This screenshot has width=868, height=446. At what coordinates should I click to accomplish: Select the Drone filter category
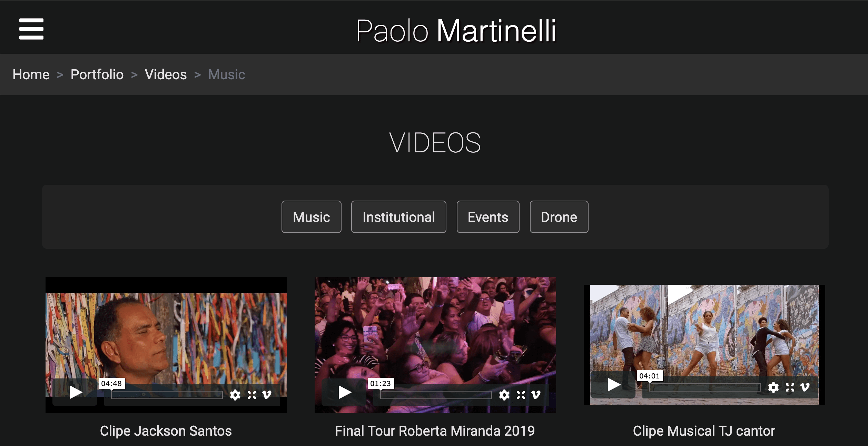[559, 217]
